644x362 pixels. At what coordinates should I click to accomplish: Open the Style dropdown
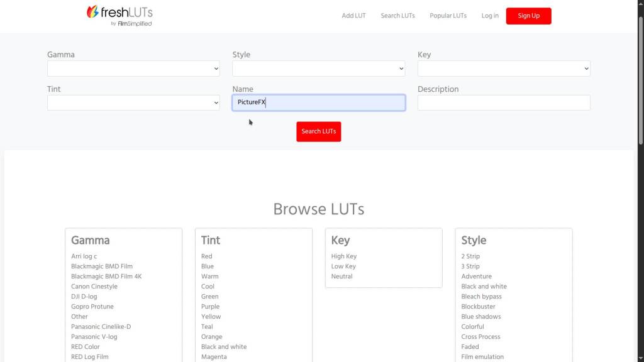click(319, 69)
